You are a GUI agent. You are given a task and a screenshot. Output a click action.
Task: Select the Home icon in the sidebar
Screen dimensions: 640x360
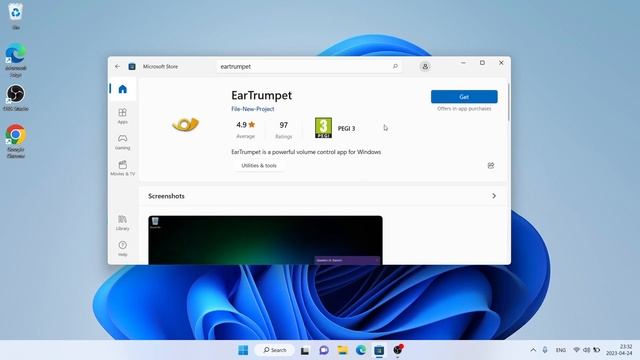(x=122, y=89)
